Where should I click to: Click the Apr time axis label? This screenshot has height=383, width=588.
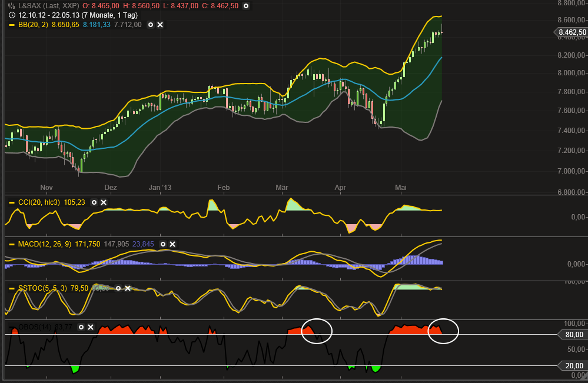point(340,187)
